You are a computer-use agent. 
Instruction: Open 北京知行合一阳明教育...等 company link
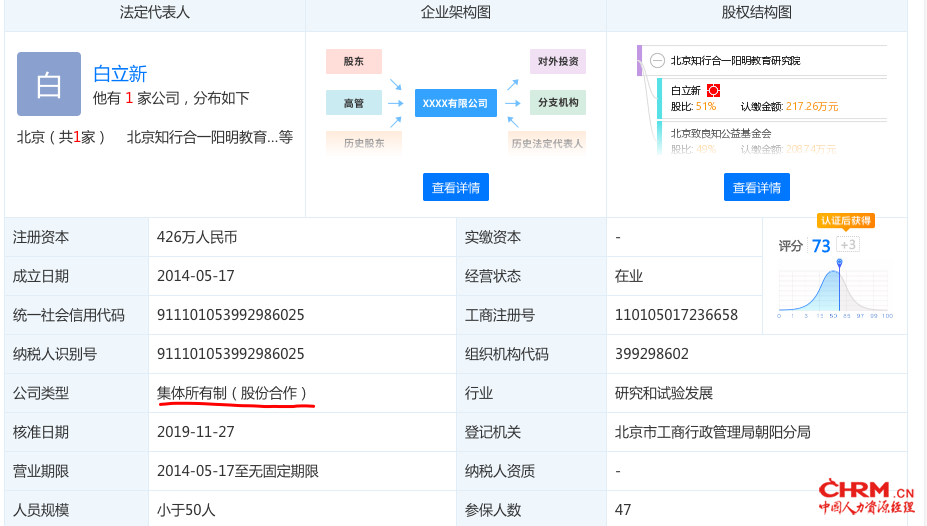click(x=210, y=137)
